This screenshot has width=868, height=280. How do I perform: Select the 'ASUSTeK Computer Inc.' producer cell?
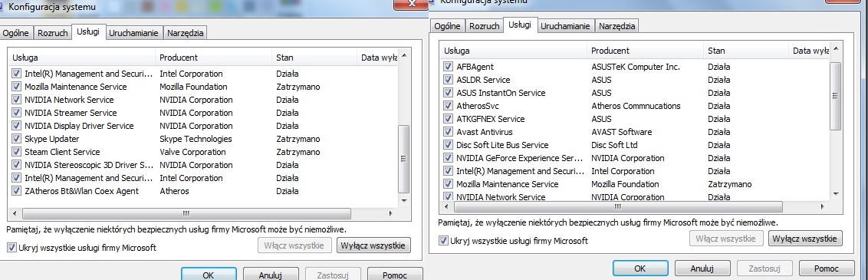pyautogui.click(x=635, y=67)
